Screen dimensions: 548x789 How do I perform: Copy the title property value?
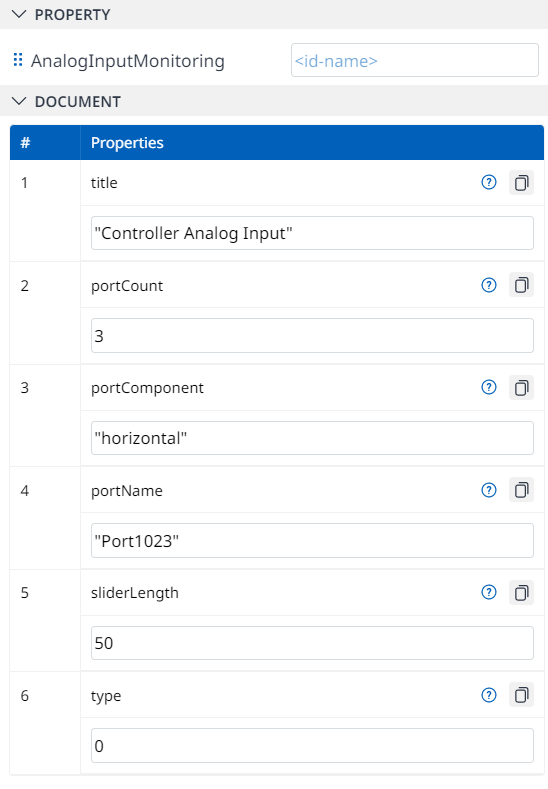point(521,183)
